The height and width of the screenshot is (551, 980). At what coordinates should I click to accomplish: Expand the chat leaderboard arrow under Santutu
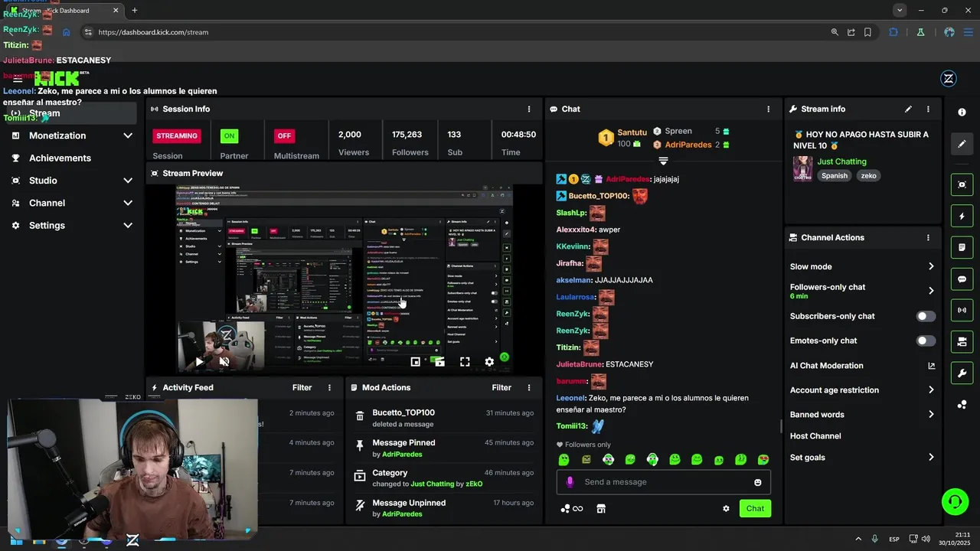663,161
